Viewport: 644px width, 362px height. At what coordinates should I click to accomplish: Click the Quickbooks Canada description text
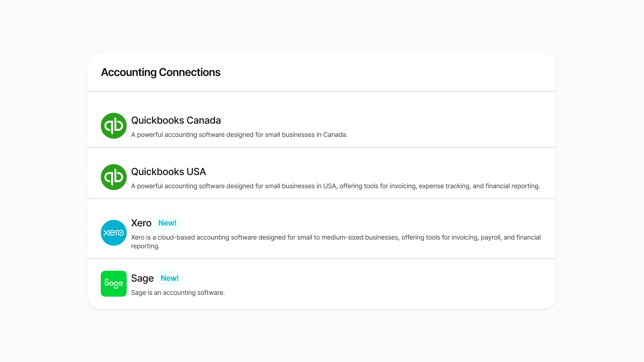point(239,135)
